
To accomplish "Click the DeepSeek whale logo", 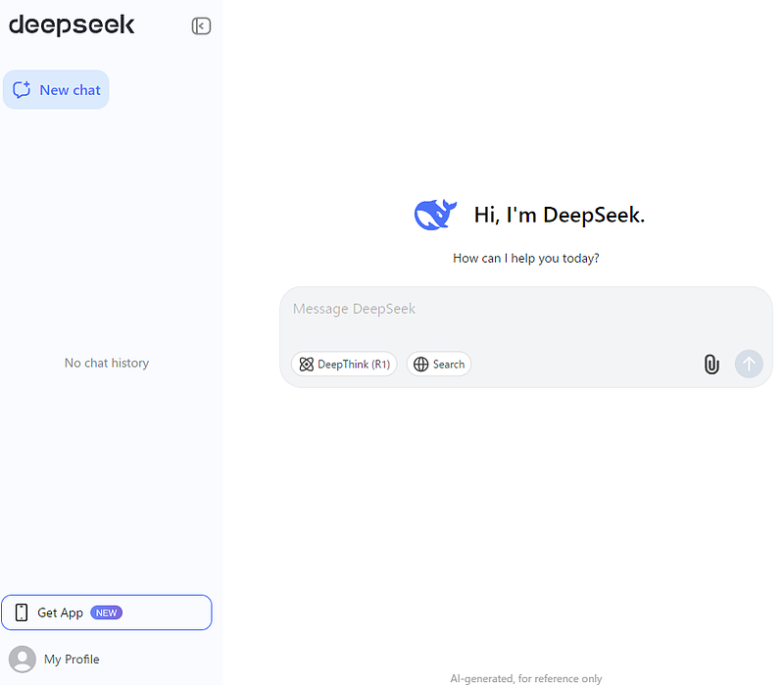I will [434, 213].
